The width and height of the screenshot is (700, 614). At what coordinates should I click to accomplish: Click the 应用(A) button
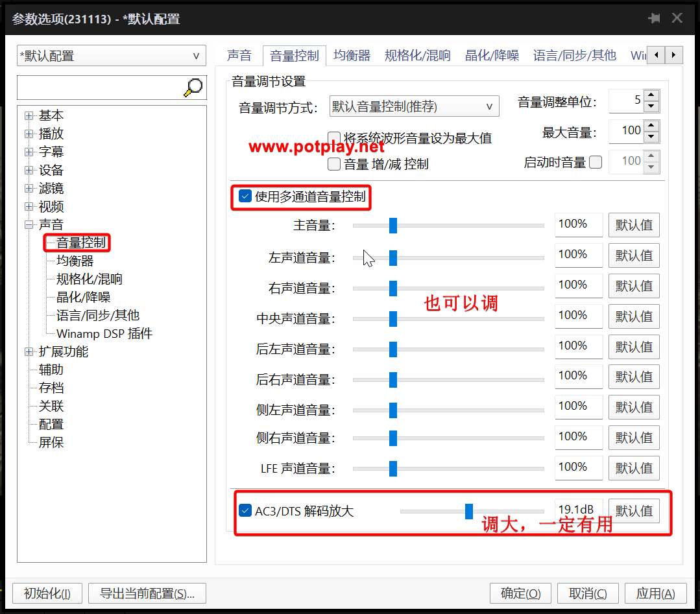point(655,593)
